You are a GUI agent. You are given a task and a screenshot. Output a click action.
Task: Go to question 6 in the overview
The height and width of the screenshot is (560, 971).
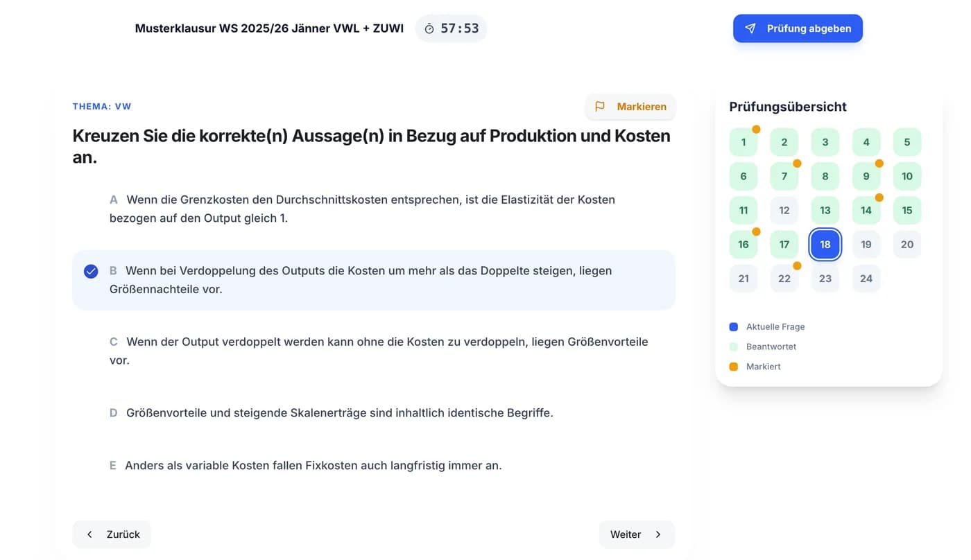click(x=744, y=176)
